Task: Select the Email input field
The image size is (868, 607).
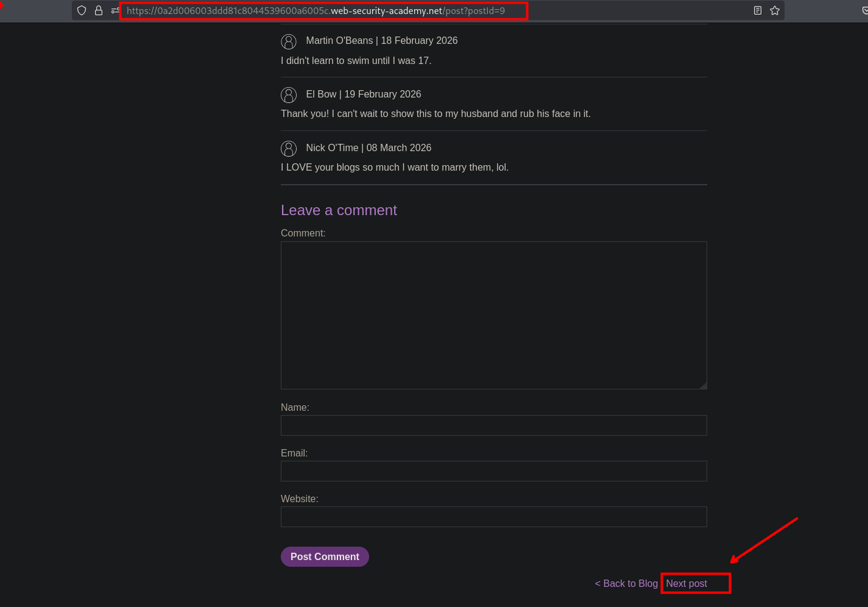Action: (x=493, y=471)
